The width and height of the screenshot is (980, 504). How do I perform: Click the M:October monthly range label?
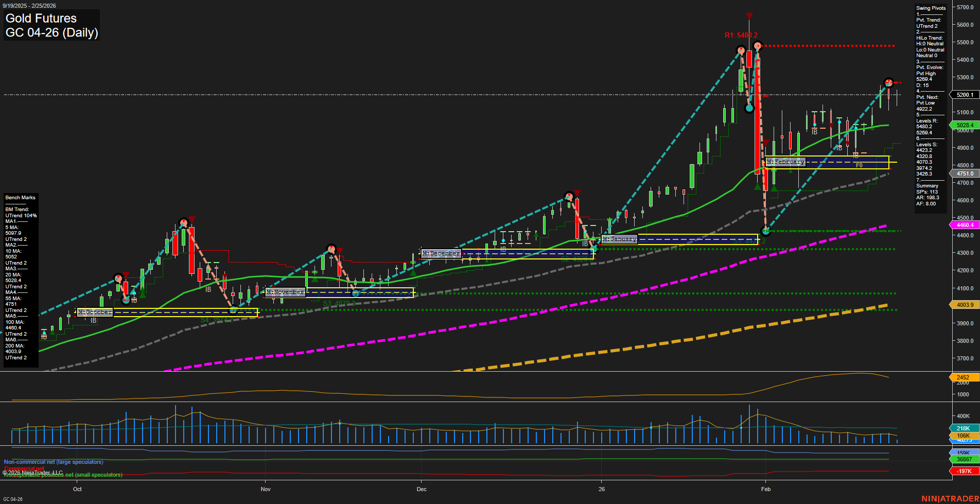(95, 311)
